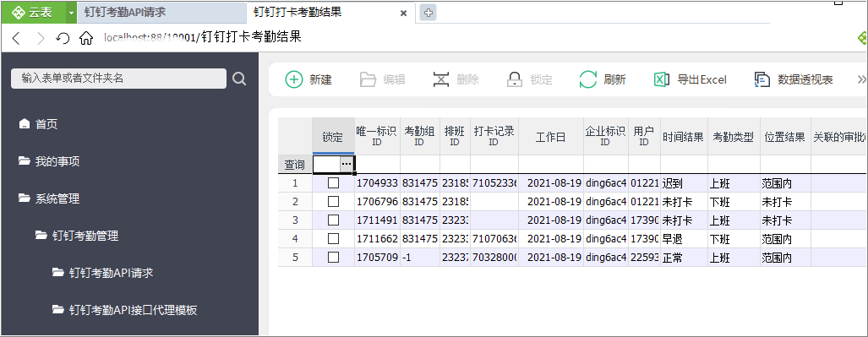Click the 云表 logo button
The width and height of the screenshot is (868, 337).
coord(33,13)
